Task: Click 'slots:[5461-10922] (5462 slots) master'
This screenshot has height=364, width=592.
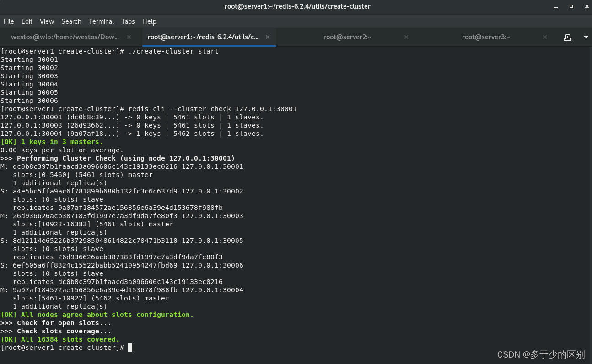Action: [x=91, y=298]
